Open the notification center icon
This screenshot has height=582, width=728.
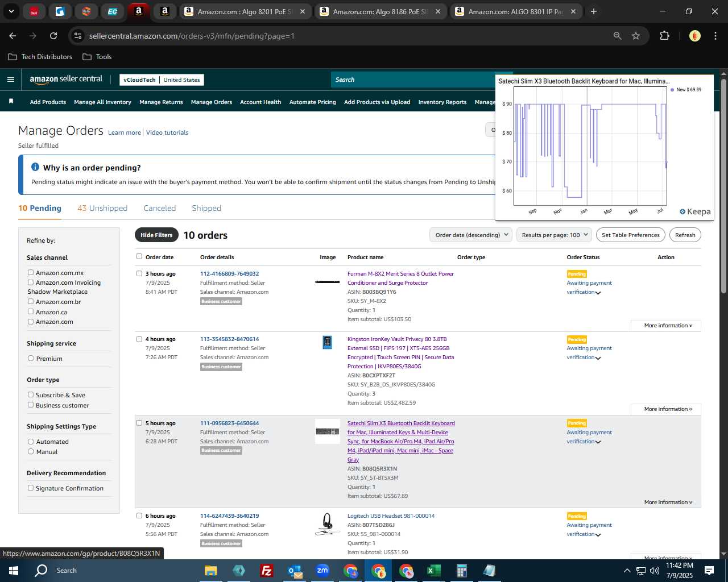709,571
